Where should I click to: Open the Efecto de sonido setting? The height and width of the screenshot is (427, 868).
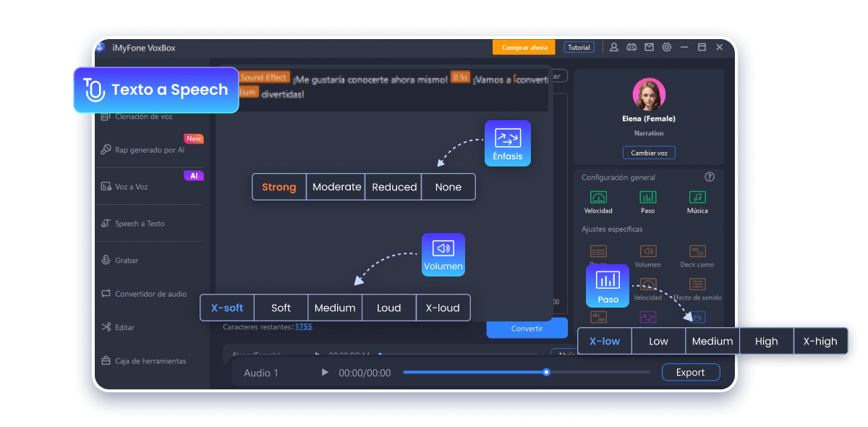pos(697,285)
